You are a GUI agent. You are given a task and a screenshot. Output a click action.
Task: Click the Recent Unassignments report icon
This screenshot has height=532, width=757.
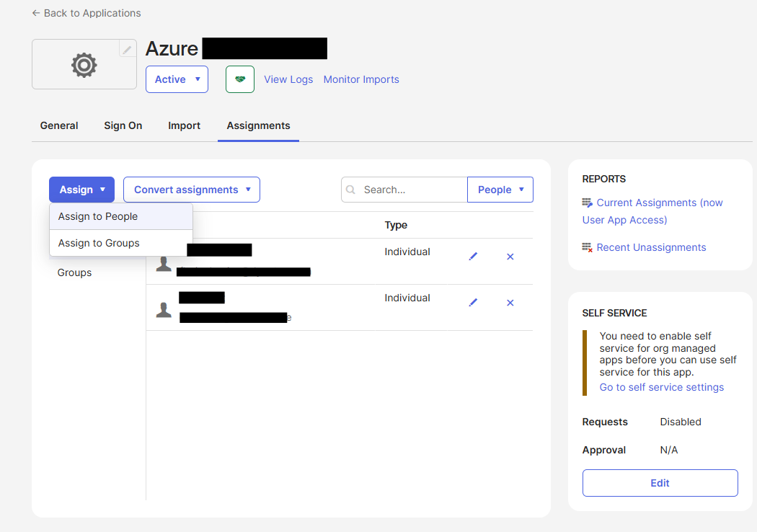(588, 247)
